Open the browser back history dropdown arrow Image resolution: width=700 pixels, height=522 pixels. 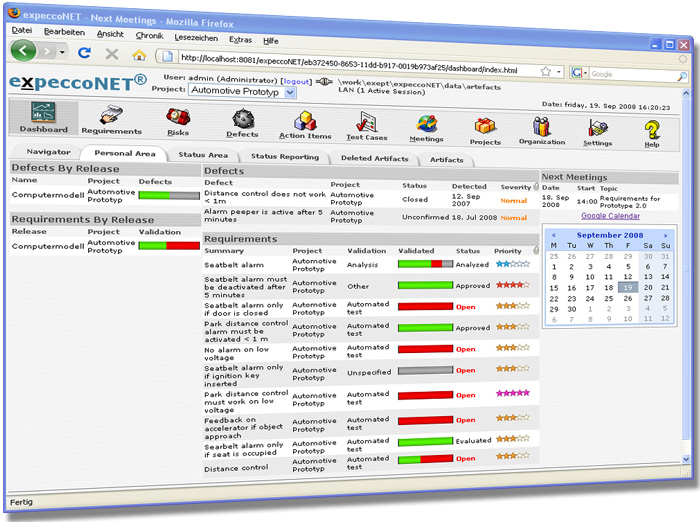tap(63, 51)
